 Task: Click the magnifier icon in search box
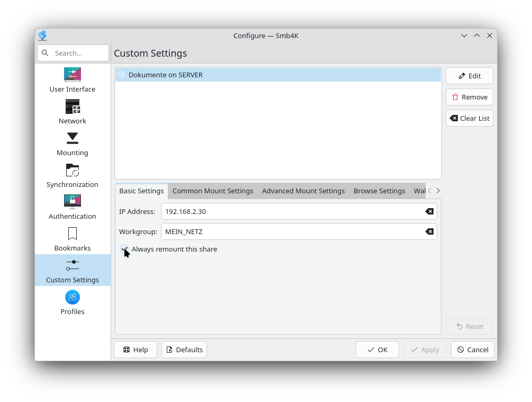(45, 53)
